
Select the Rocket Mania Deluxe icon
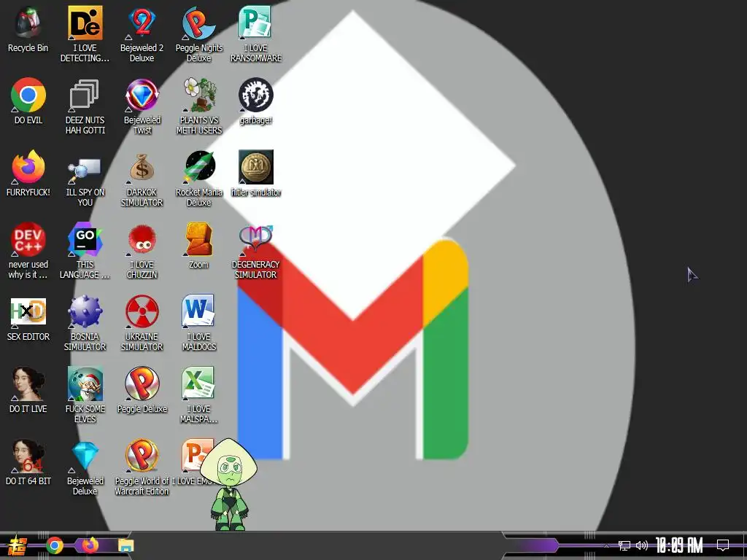tap(198, 167)
